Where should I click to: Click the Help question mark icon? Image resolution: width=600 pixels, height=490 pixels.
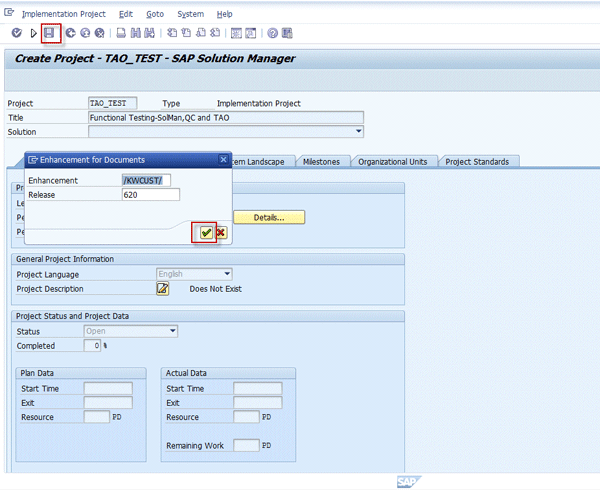272,33
